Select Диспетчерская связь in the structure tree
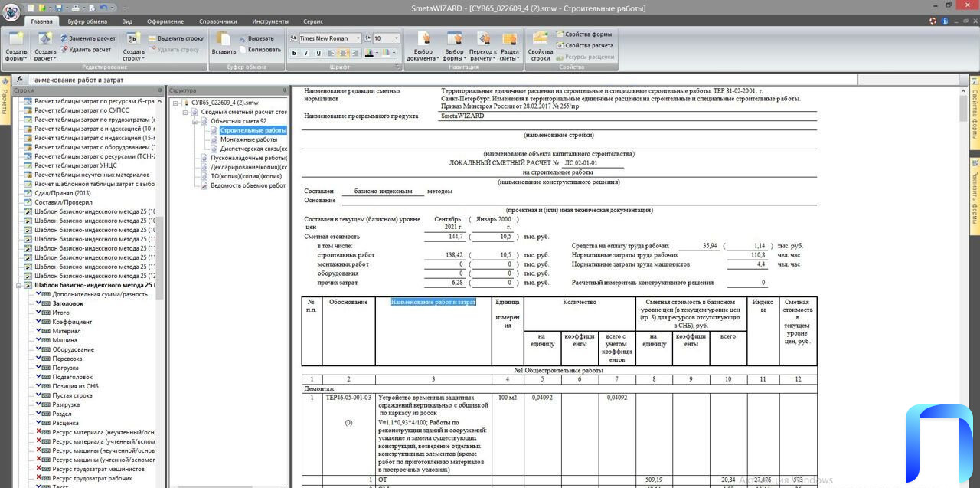Screen dimensions: 980x488 [x=254, y=149]
